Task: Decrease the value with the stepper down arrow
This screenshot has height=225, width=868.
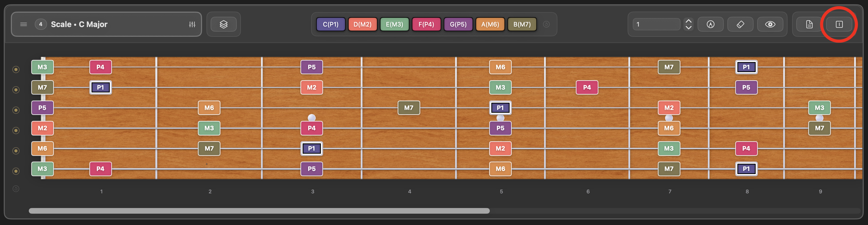Action: pyautogui.click(x=688, y=28)
